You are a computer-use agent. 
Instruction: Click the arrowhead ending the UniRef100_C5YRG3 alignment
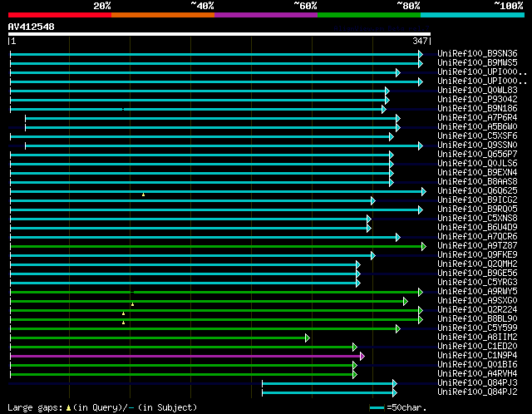pos(358,283)
